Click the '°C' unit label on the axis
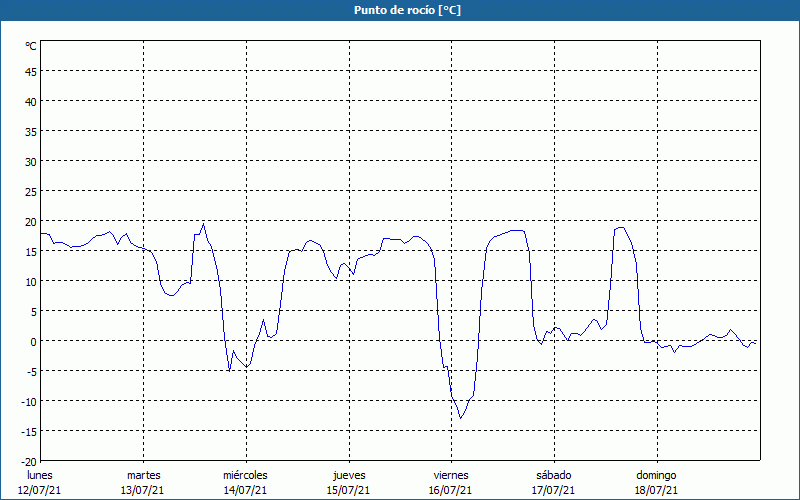Screen dimensions: 800x500 31,46
